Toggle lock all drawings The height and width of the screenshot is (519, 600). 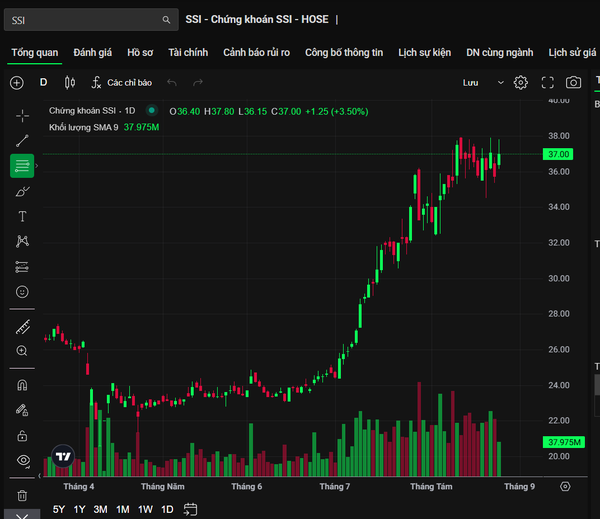point(22,436)
